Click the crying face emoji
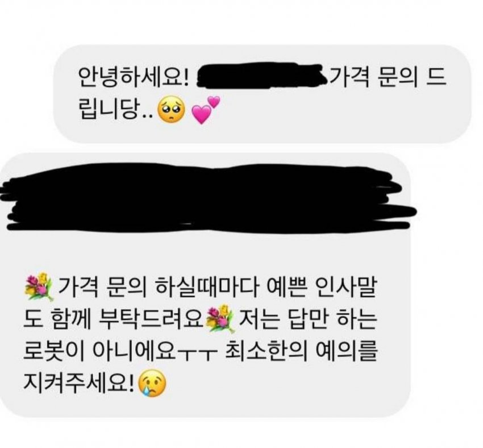 (x=152, y=384)
